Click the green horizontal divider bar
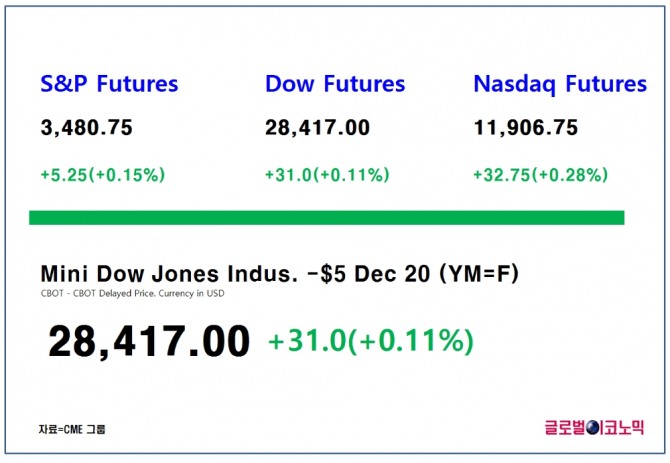 tap(327, 218)
